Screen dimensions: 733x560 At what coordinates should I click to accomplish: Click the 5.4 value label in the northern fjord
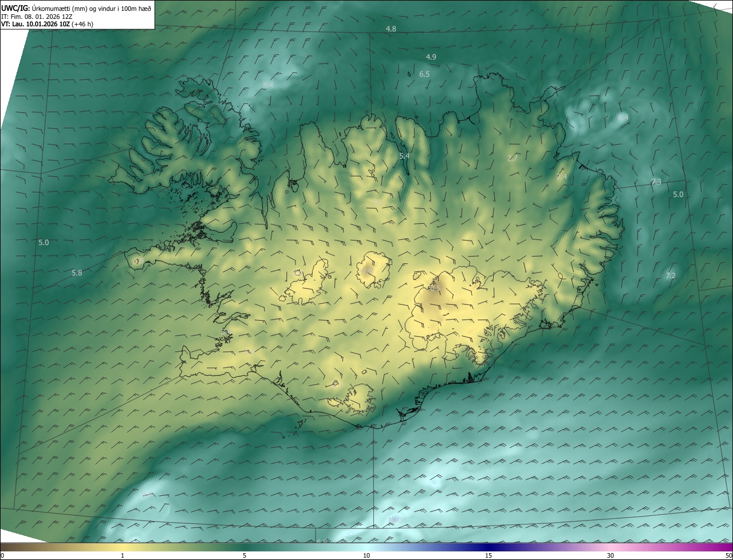pyautogui.click(x=404, y=156)
